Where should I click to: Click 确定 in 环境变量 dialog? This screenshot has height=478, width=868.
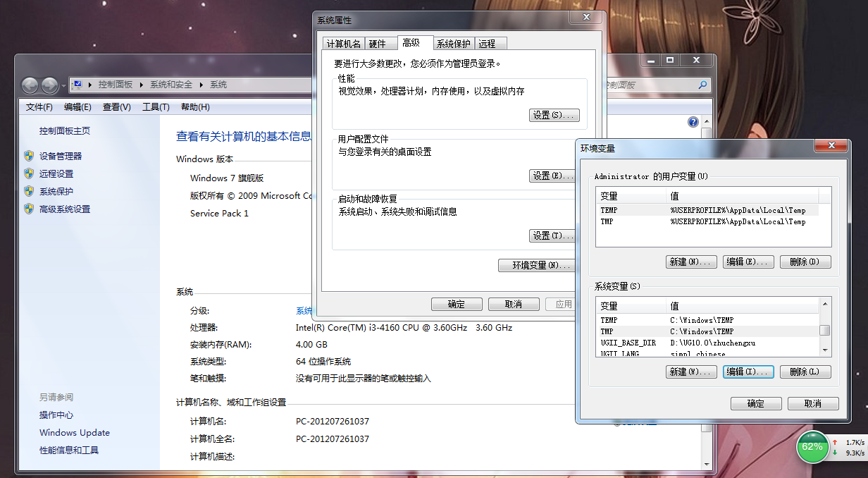[x=755, y=404]
